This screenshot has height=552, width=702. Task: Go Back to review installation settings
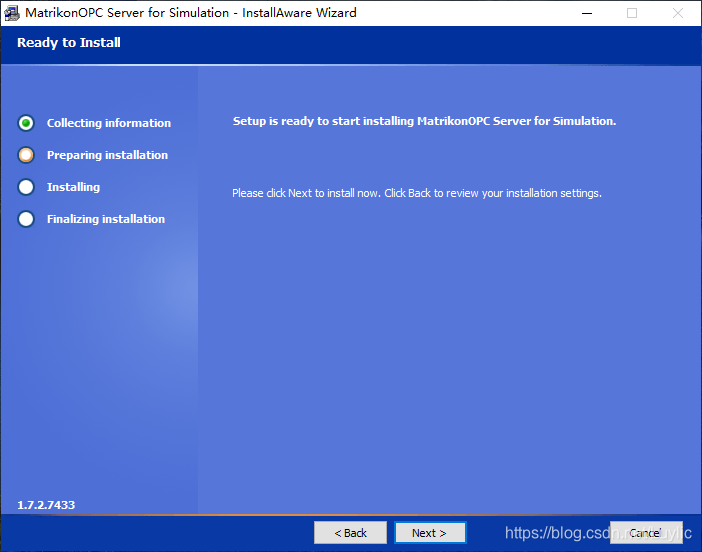[350, 533]
